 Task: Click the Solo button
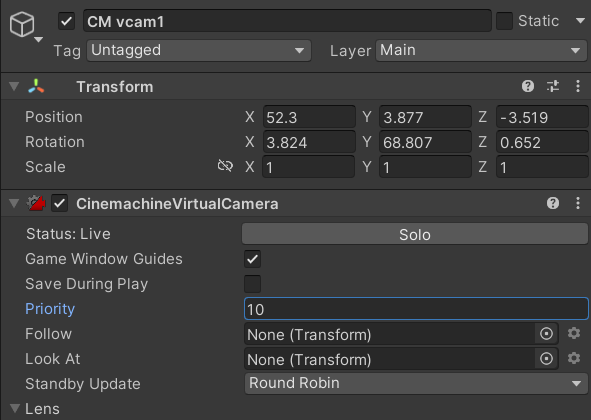point(415,234)
